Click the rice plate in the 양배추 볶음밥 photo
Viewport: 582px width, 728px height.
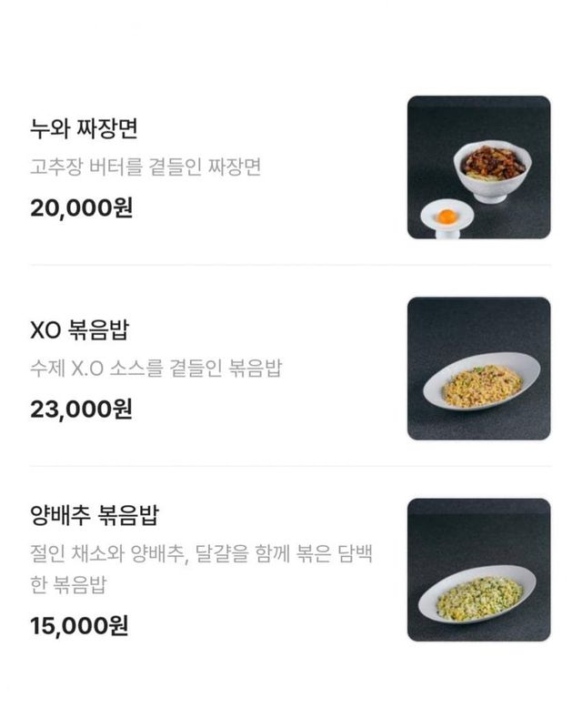coord(478,593)
